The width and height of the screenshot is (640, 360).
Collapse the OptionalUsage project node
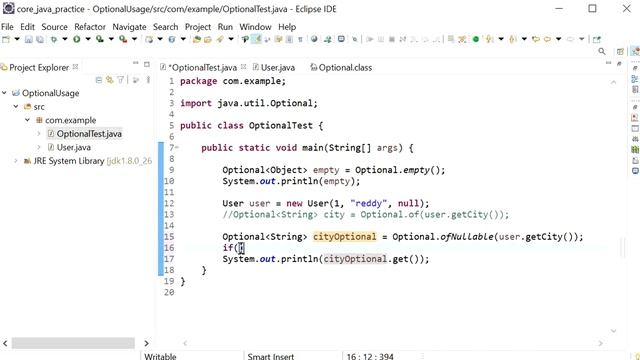click(4, 93)
